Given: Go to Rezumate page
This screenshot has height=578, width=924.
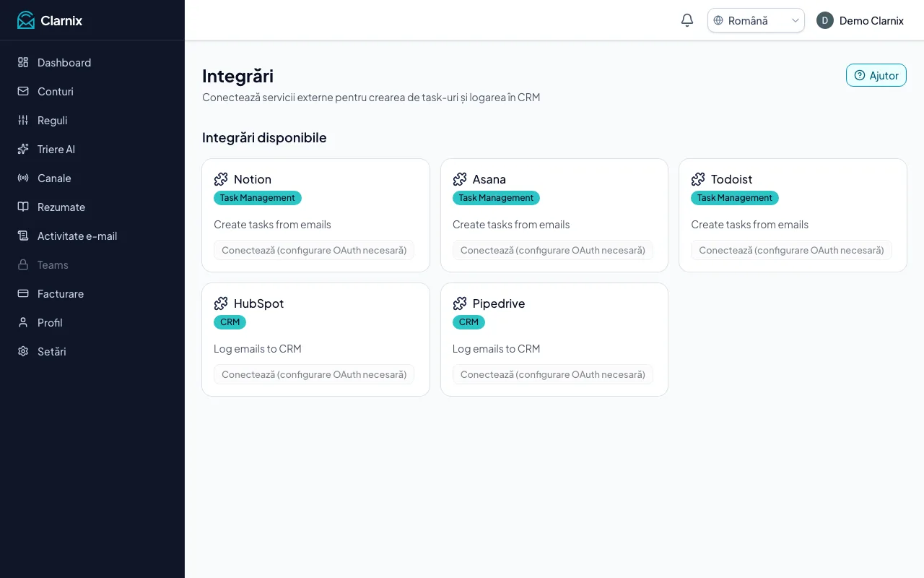Looking at the screenshot, I should click(92, 207).
